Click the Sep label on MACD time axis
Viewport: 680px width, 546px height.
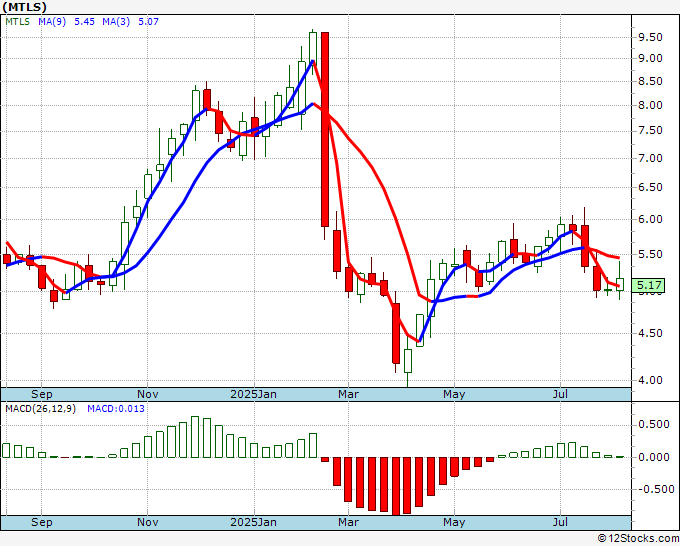click(x=42, y=522)
